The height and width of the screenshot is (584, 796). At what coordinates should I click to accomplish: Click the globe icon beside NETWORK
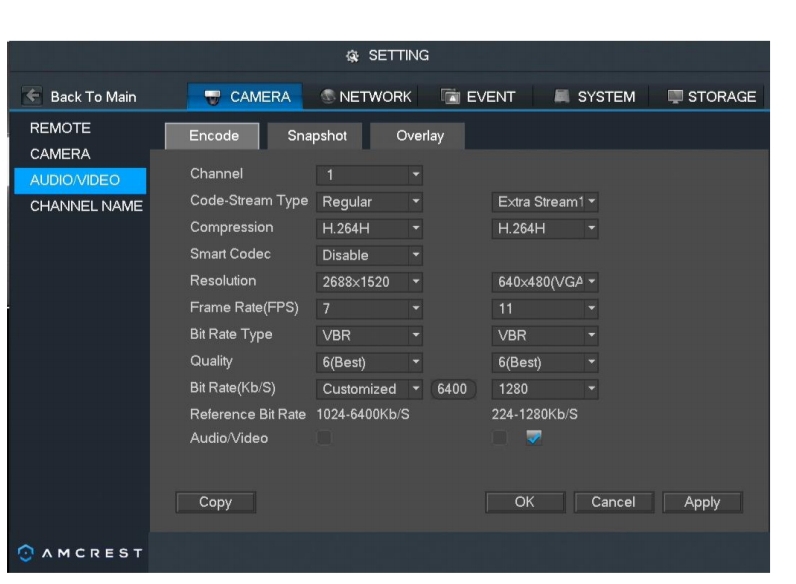pos(327,96)
